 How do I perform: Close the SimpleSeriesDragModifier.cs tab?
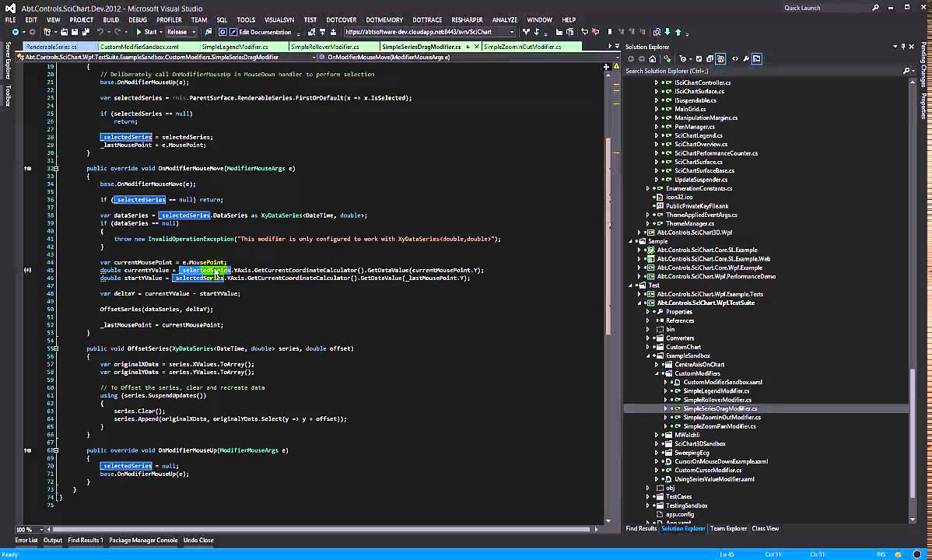(476, 47)
